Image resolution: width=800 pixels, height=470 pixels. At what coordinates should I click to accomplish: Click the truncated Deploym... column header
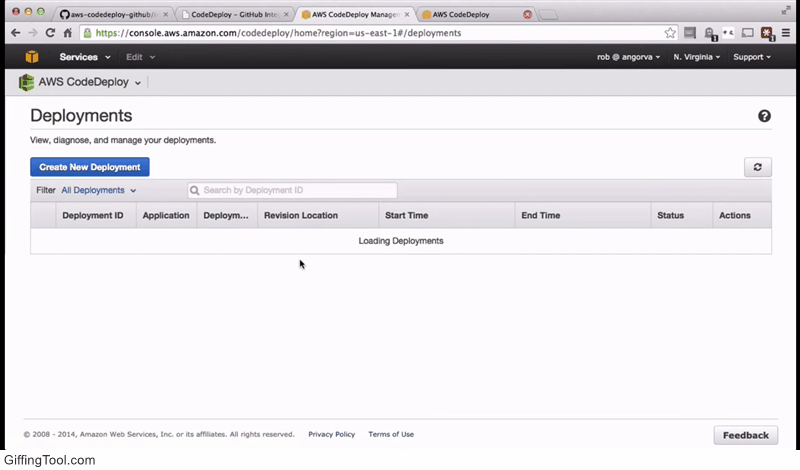(226, 215)
